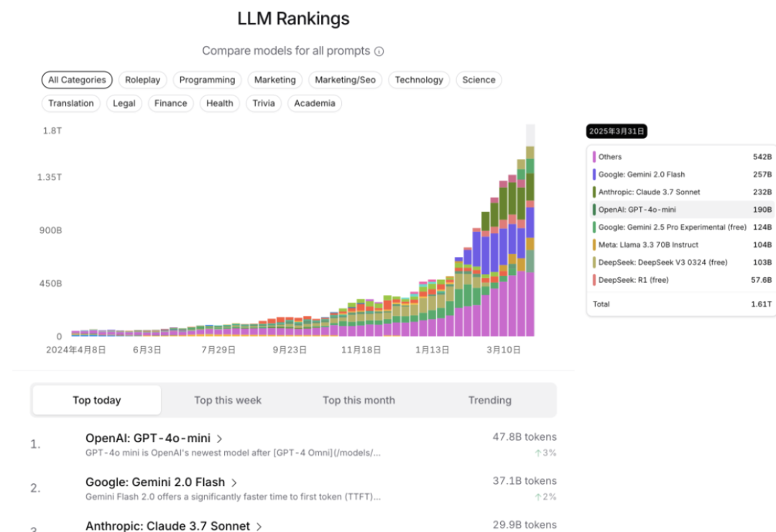Filter rankings by Finance category
Viewport: 776px width, 532px height.
(171, 103)
